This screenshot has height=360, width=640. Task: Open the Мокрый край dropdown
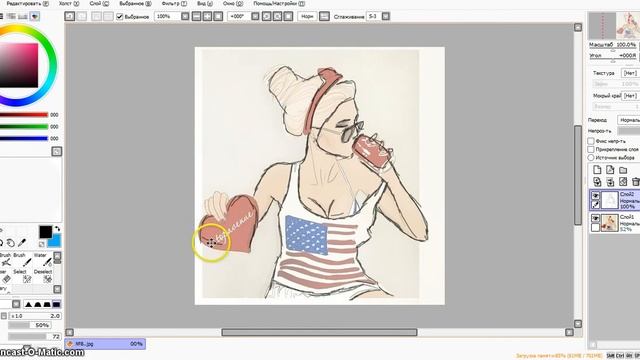pyautogui.click(x=630, y=96)
